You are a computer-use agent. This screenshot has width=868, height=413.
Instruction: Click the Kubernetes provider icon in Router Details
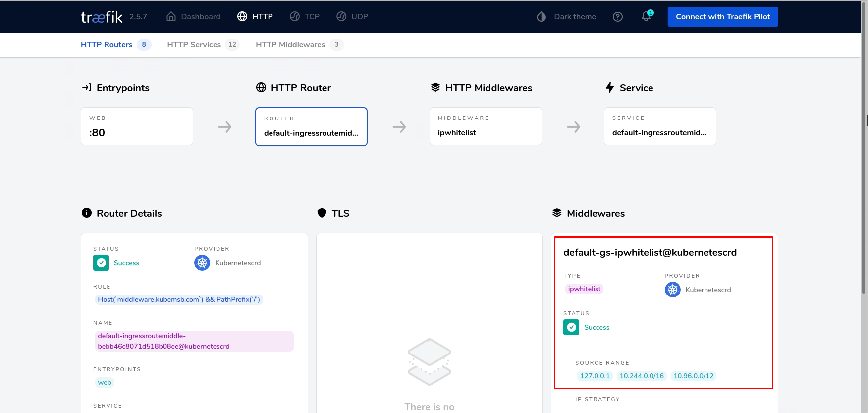pyautogui.click(x=202, y=263)
